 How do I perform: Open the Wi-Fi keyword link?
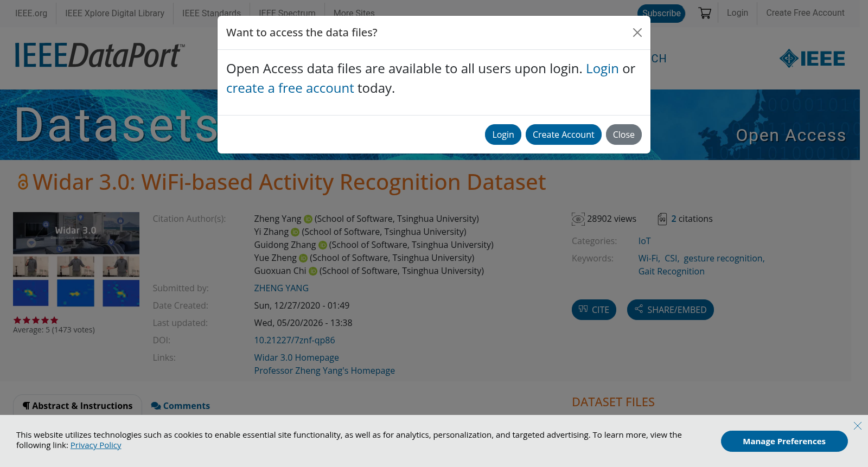[648, 258]
